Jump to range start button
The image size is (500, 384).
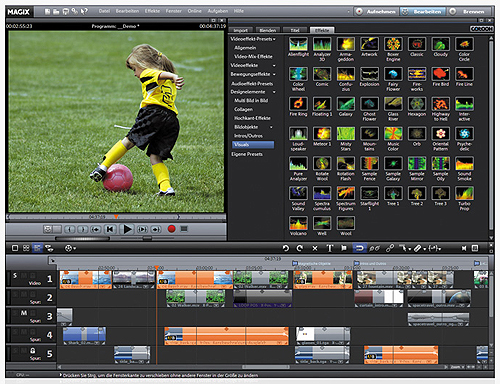(96, 229)
